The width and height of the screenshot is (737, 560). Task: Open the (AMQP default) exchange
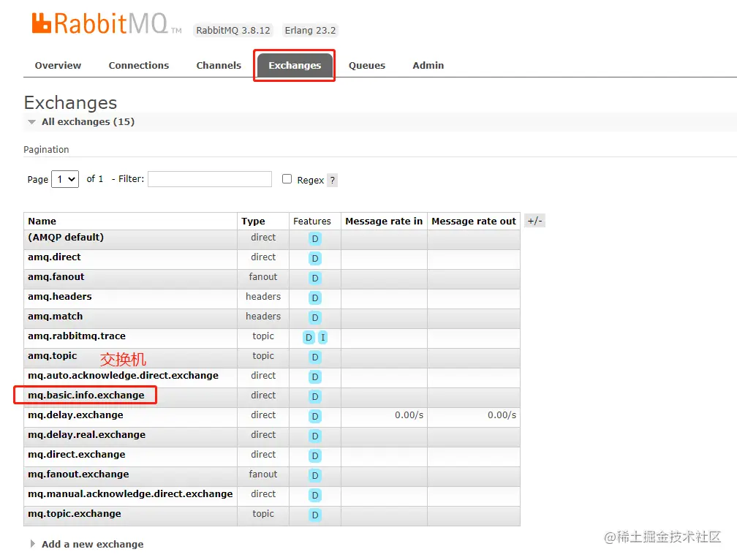point(66,238)
